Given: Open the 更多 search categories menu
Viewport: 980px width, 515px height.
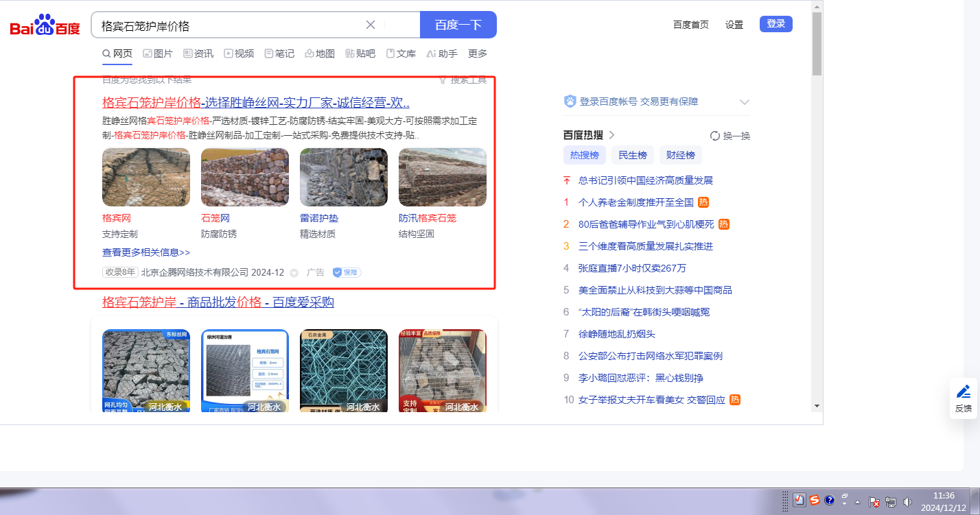Looking at the screenshot, I should 478,53.
